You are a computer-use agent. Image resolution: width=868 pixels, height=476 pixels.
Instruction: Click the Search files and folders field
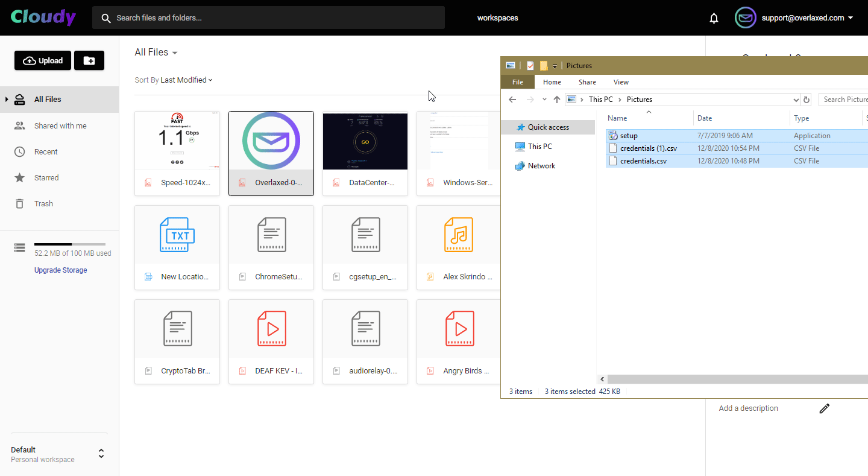tap(268, 18)
